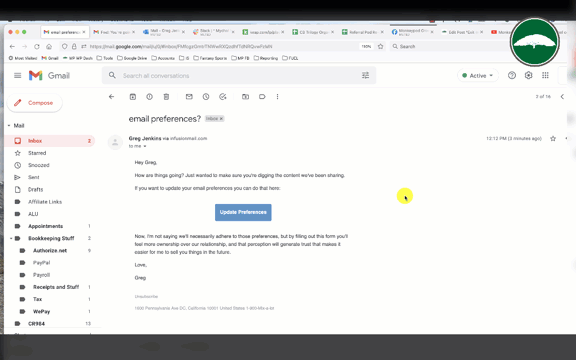
Task: Click the Update Preferences button
Action: click(x=243, y=212)
